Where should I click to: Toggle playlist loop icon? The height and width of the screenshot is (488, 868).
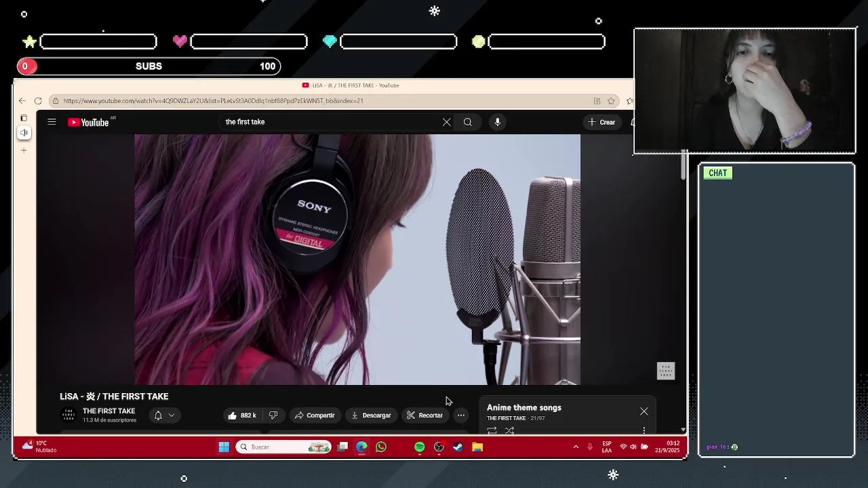tap(492, 430)
